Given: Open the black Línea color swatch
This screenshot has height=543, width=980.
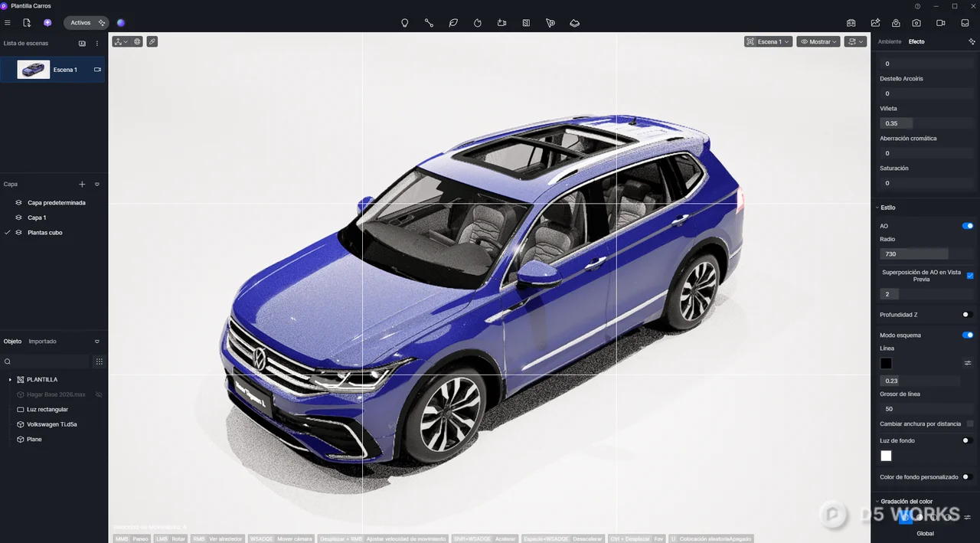Looking at the screenshot, I should [x=886, y=363].
